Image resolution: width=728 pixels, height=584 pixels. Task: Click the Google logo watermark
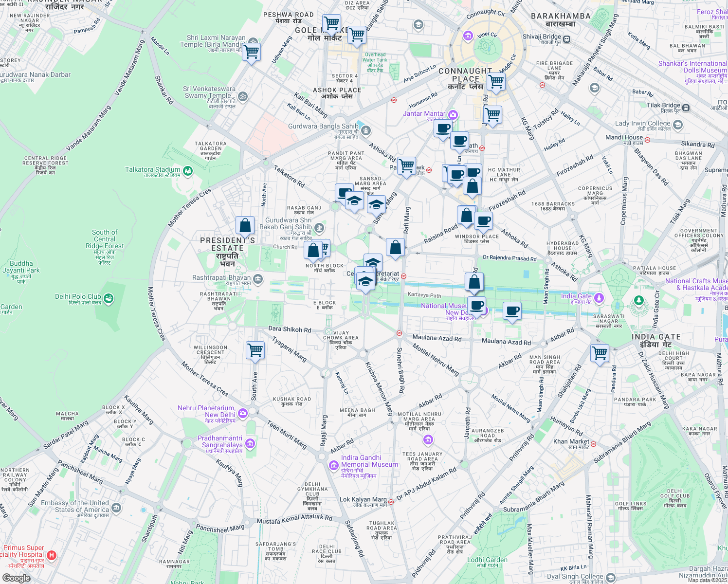point(17,577)
